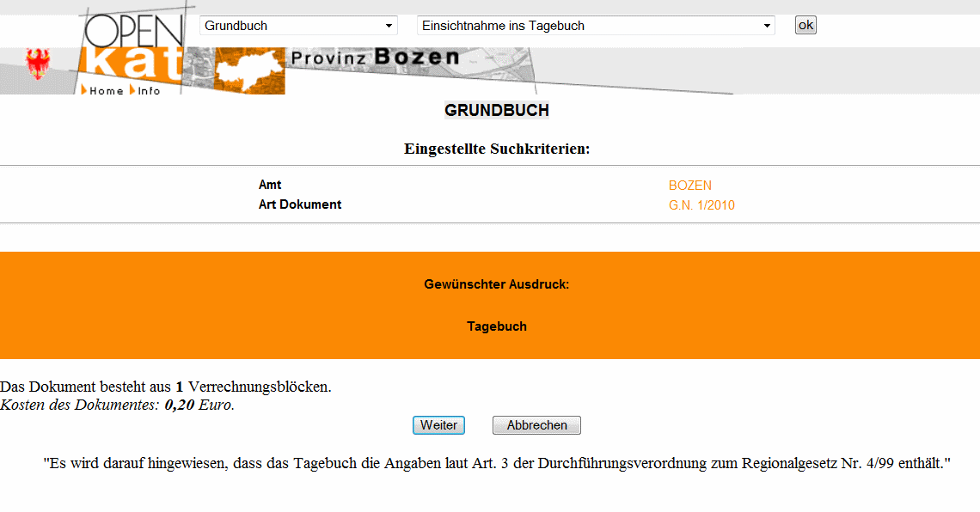Select the orange BOZEN value

click(689, 186)
